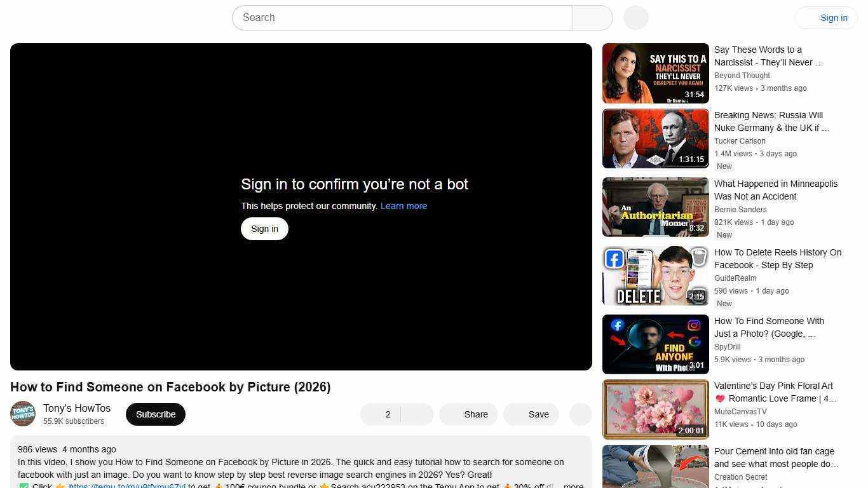Click the Share button under the video
This screenshot has height=488, width=868.
click(x=468, y=414)
